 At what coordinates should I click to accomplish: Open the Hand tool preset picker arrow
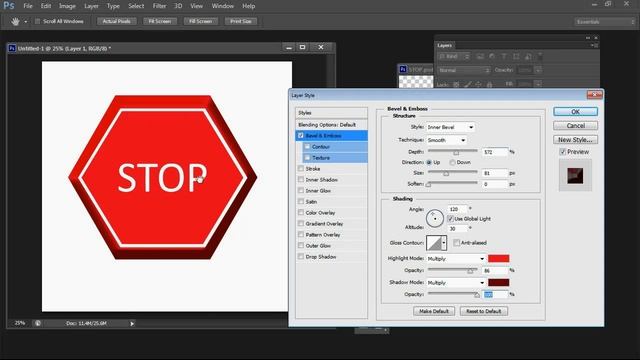26,22
